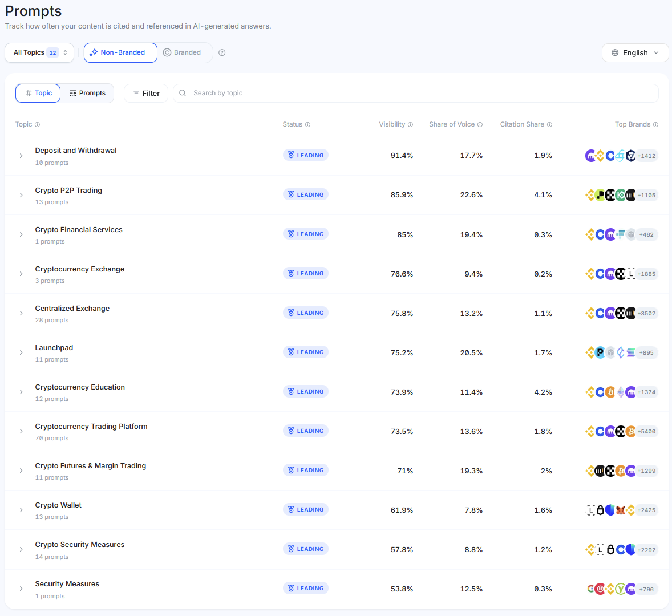Select the Bitcoin icon in Cryptocurrency Education row
Screen dimensions: 672x616
[610, 392]
